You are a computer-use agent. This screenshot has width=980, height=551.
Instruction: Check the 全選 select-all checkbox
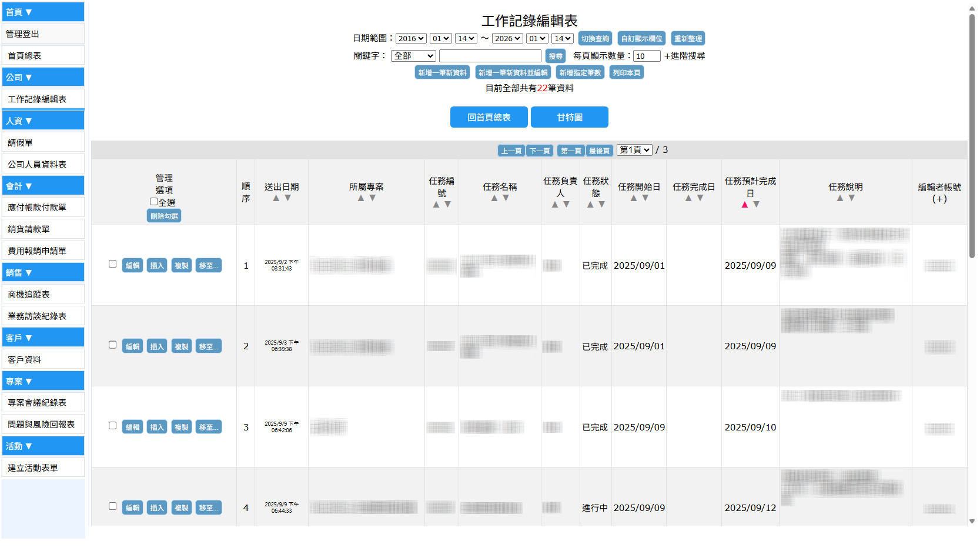[x=153, y=202]
